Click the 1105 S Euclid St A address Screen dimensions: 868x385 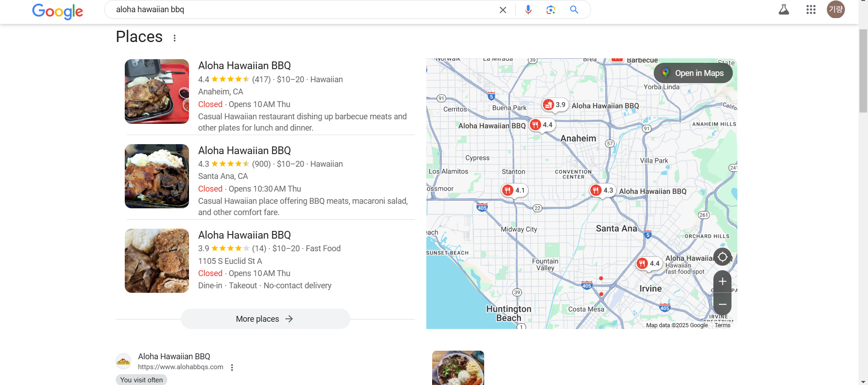coord(230,261)
